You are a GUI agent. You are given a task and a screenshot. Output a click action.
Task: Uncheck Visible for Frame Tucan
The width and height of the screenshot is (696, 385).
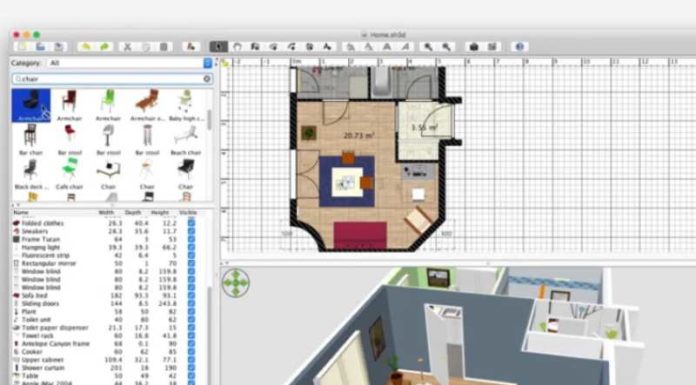(191, 239)
